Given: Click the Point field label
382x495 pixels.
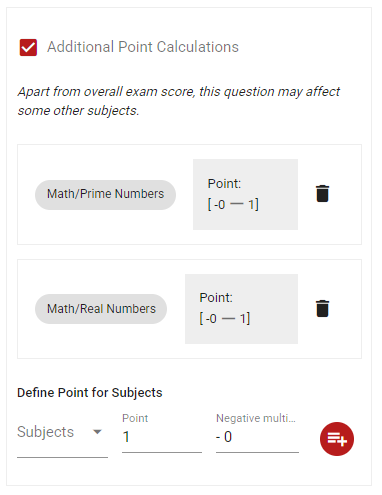Looking at the screenshot, I should point(135,418).
